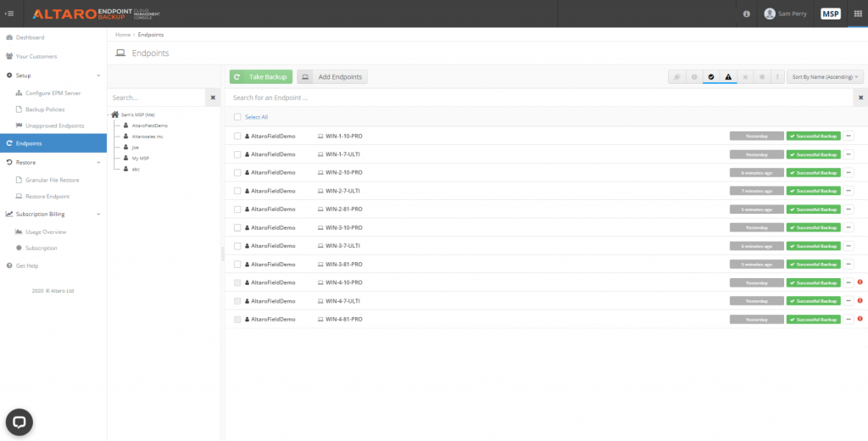Open the apps grid icon
The width and height of the screenshot is (868, 441).
856,14
